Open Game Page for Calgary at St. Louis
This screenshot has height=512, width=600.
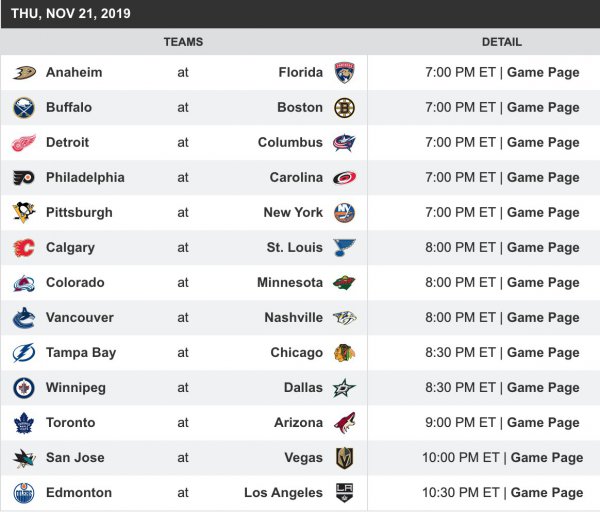[543, 247]
